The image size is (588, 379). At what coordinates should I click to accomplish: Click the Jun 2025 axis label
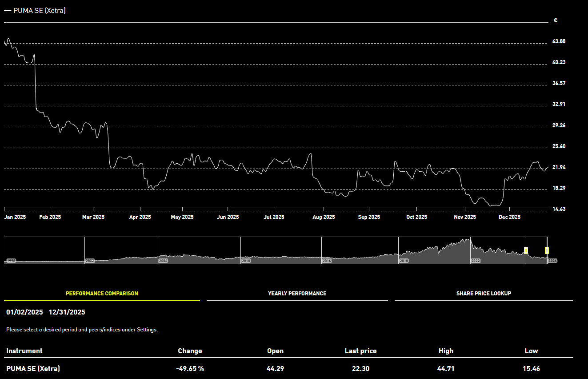(228, 217)
